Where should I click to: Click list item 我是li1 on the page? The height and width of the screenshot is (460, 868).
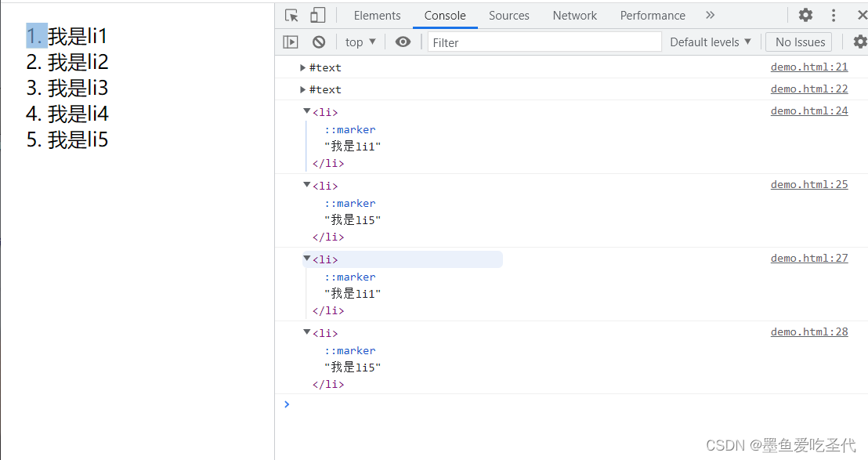coord(77,37)
